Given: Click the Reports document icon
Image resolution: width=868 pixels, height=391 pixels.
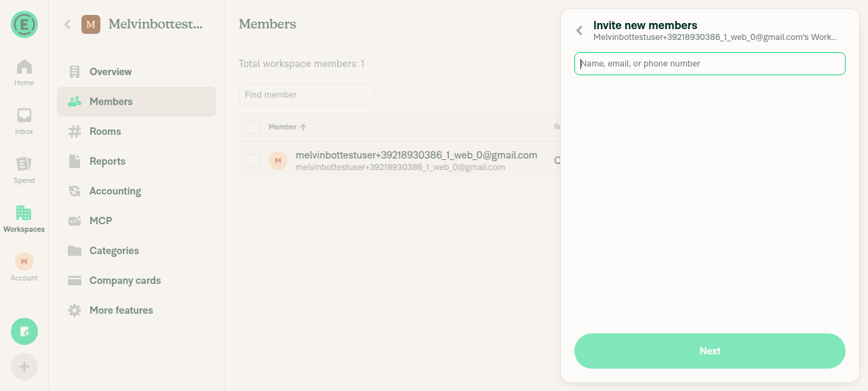Looking at the screenshot, I should click(75, 161).
